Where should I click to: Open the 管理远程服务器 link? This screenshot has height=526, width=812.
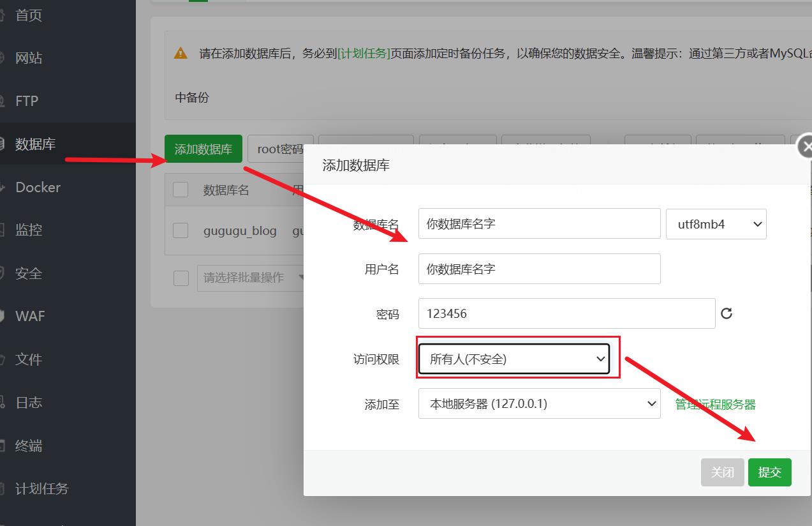tap(716, 404)
